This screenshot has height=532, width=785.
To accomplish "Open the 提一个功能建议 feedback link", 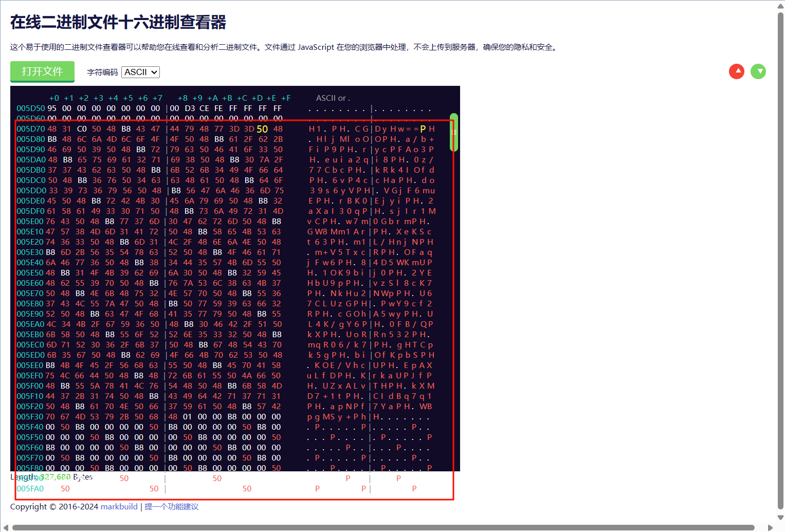I will tap(172, 506).
